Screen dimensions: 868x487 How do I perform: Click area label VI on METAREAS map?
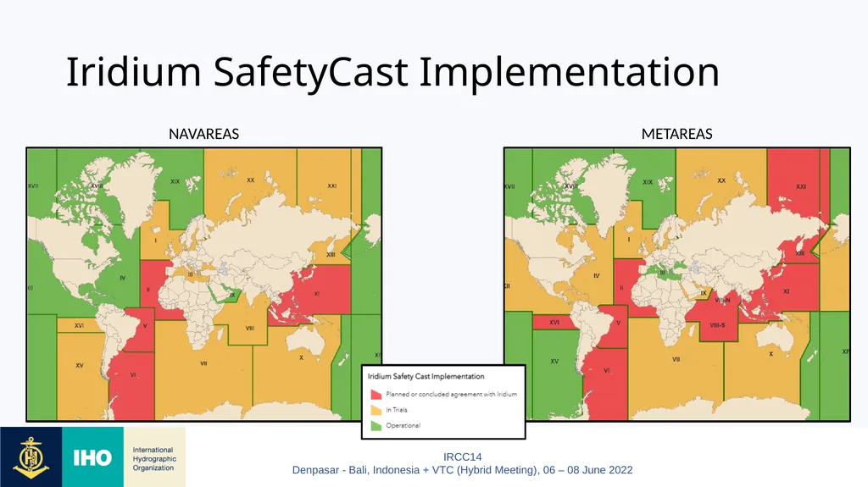[607, 371]
